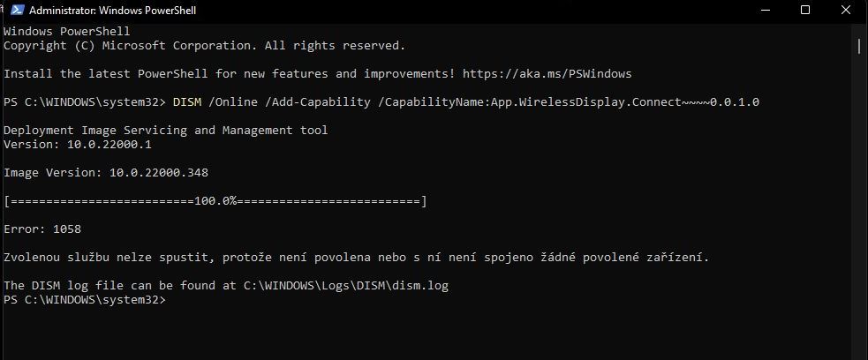868x360 pixels.
Task: Click the final empty PS C:\WINDOWS\system32> prompt
Action: (x=84, y=300)
